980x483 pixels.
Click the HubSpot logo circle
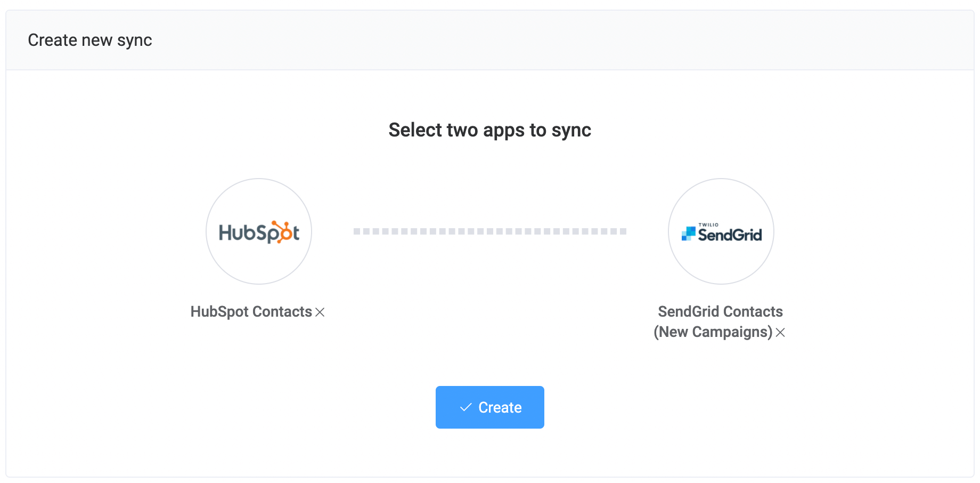pos(259,231)
